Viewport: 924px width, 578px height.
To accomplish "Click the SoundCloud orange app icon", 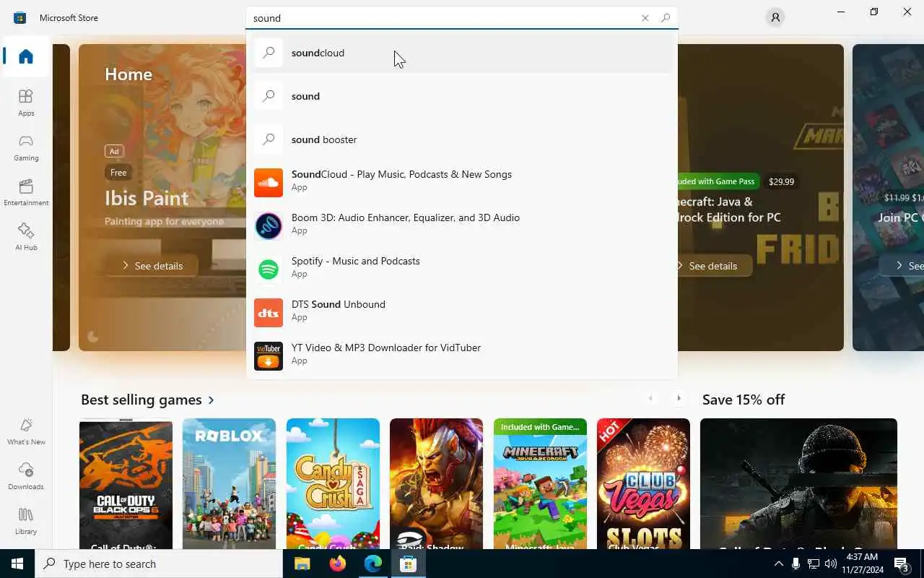I will point(269,183).
